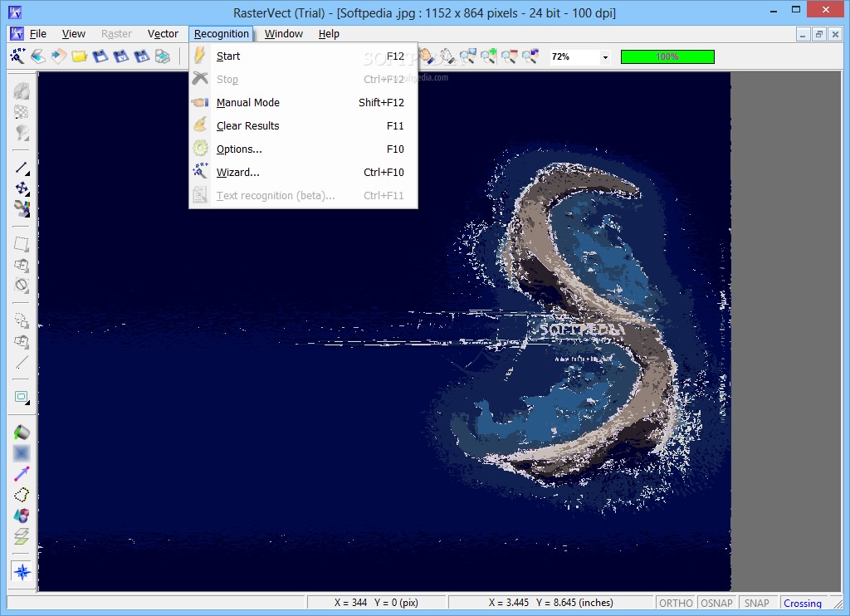This screenshot has height=616, width=850.
Task: Choose Manual Mode in Recognition menu
Action: [304, 102]
